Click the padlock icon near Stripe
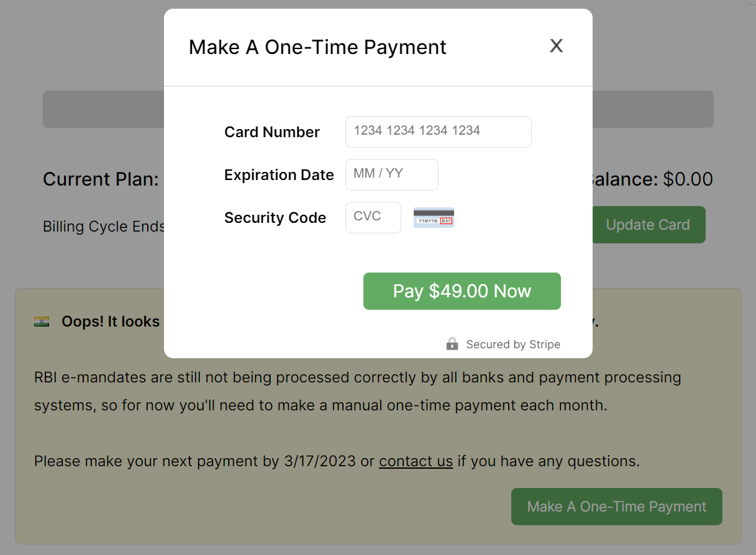Screen dimensions: 756x555 [x=452, y=344]
